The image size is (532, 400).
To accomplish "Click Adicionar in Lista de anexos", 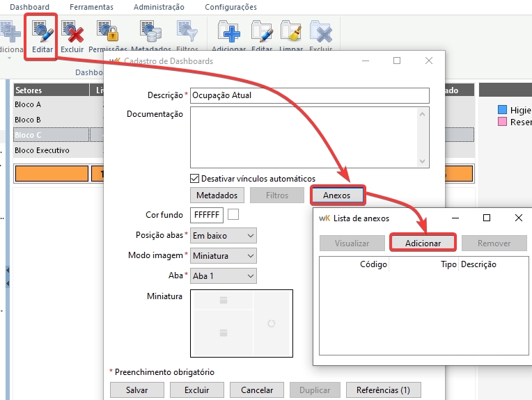I will 423,243.
